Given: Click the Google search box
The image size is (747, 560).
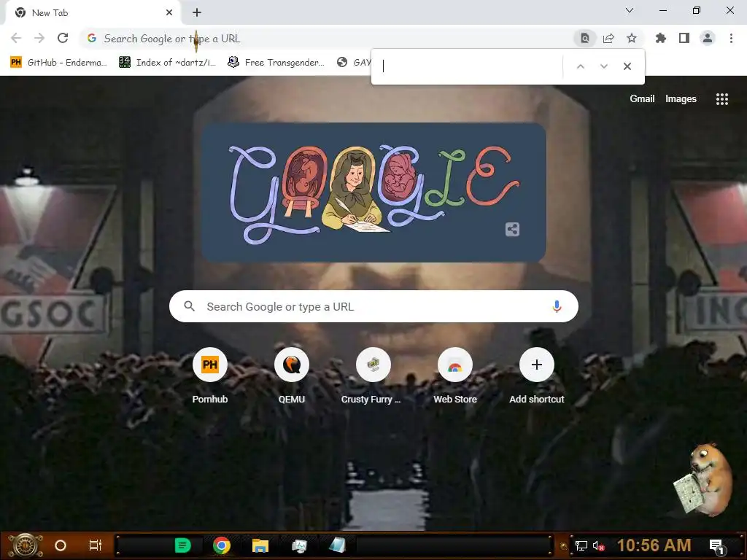Looking at the screenshot, I should coord(373,306).
